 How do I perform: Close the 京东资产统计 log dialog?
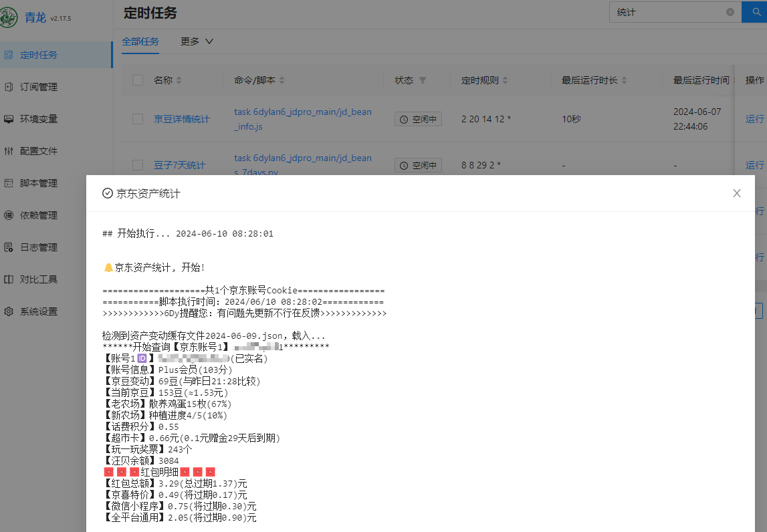coord(737,193)
